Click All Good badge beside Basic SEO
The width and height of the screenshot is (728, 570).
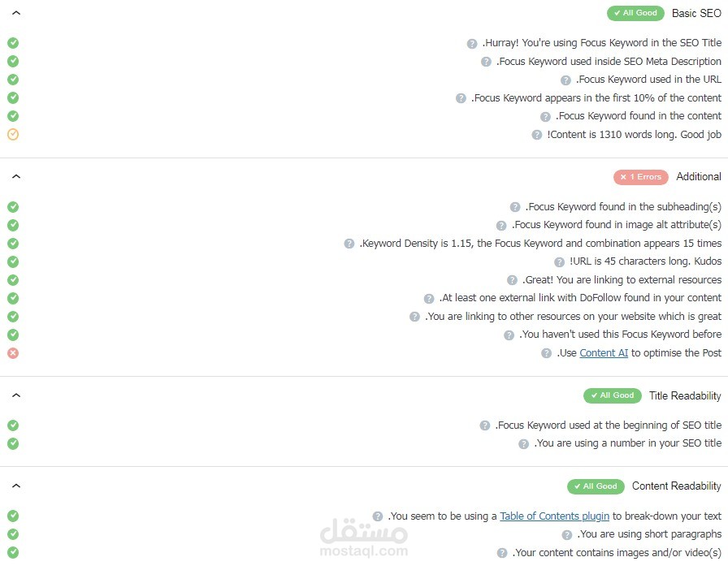pyautogui.click(x=635, y=13)
